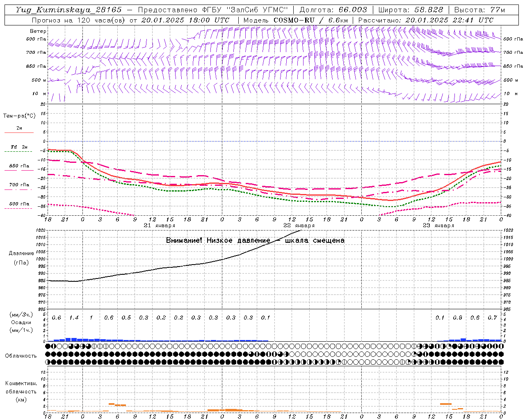Click the latitude value 'Широта: 58.828'
Screen dimensions: 525x420
tap(411, 10)
